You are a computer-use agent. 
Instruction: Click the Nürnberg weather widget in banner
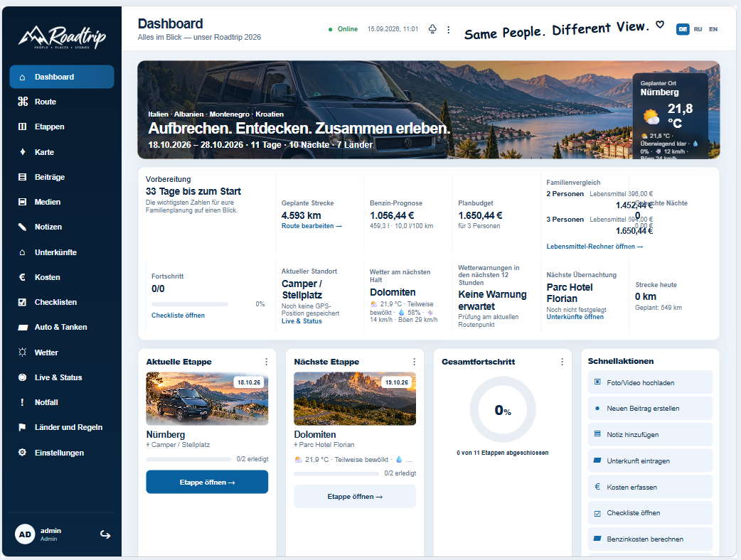click(x=671, y=116)
